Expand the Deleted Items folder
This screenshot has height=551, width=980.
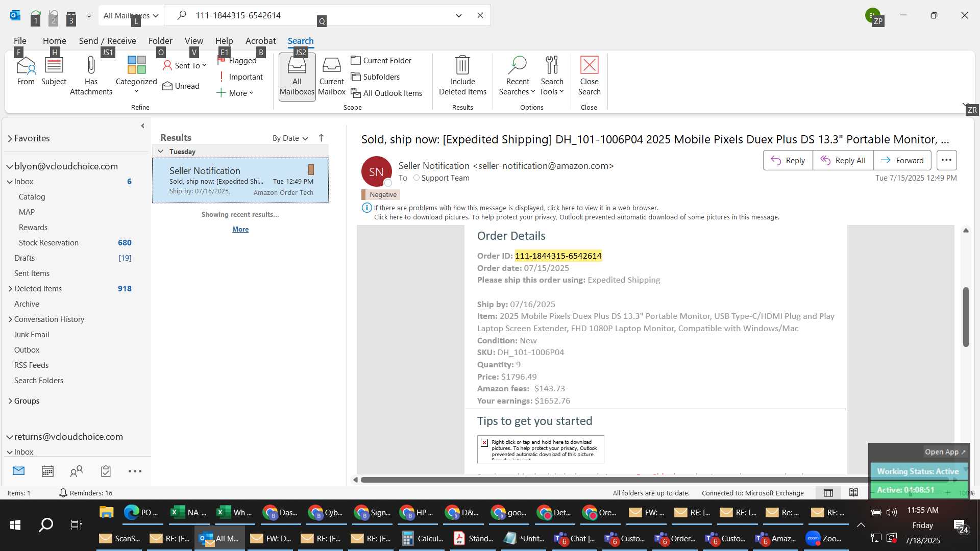[x=10, y=289]
